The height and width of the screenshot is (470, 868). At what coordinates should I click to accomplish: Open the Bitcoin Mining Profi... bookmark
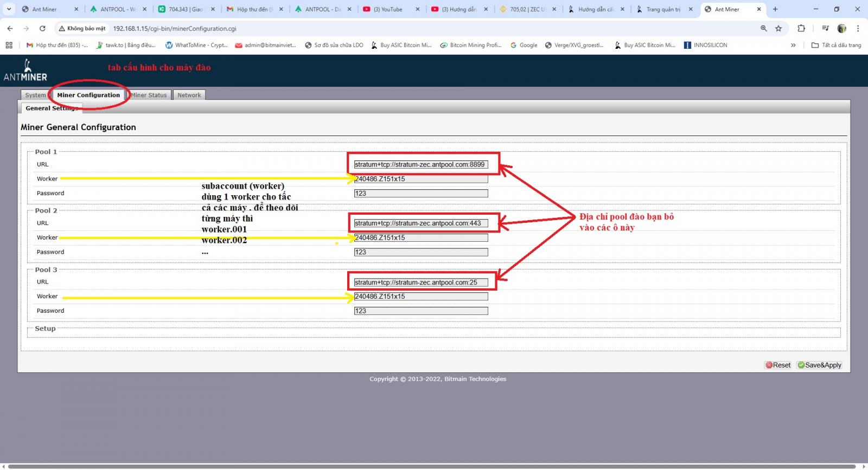coord(471,45)
